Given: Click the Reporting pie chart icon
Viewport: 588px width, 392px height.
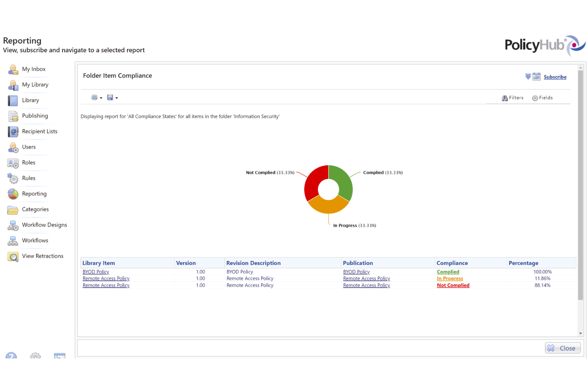Looking at the screenshot, I should coord(13,194).
